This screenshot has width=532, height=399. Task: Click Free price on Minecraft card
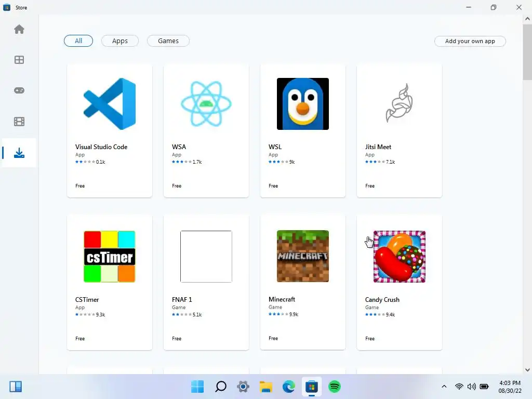click(x=273, y=338)
